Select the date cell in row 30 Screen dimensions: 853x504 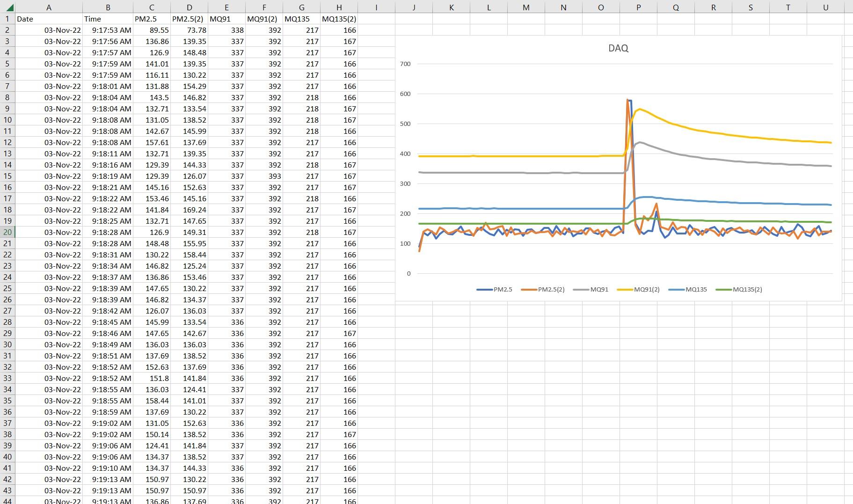pos(49,344)
